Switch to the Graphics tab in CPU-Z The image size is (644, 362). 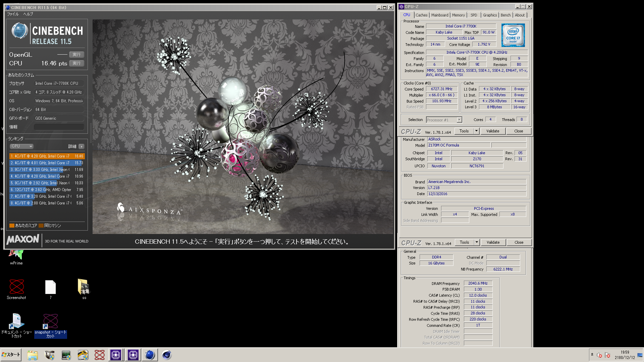pyautogui.click(x=490, y=15)
